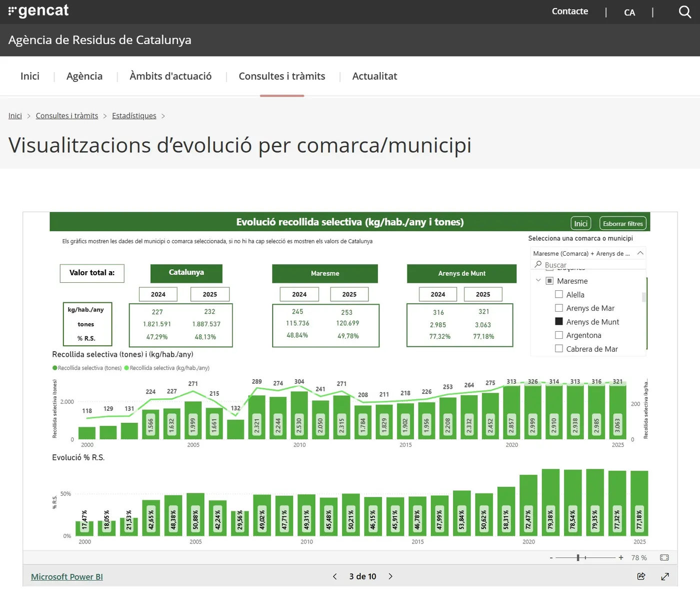The image size is (700, 590).
Task: Check the Cabrera de Mar checkbox
Action: tap(559, 348)
